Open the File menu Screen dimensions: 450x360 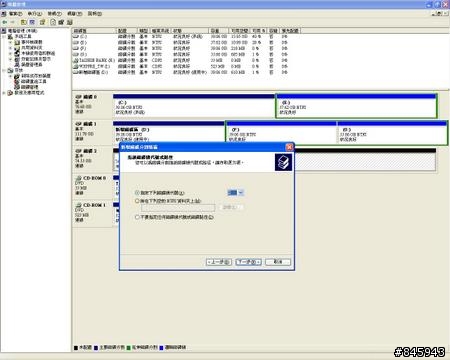pyautogui.click(x=15, y=14)
